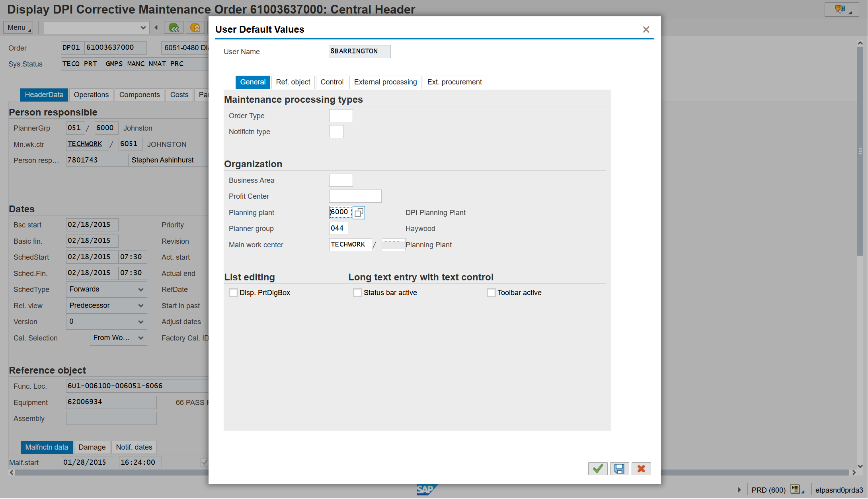Close the User Default Values dialog
The image size is (868, 499).
646,29
